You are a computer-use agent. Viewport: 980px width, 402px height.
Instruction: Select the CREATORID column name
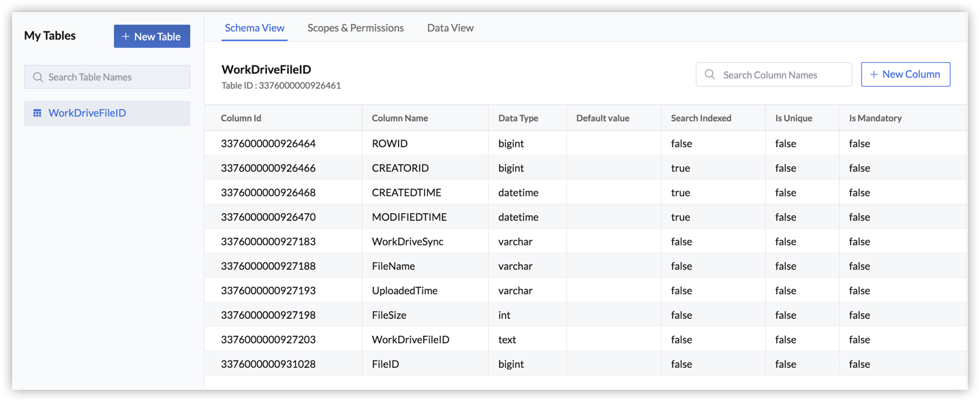click(401, 168)
